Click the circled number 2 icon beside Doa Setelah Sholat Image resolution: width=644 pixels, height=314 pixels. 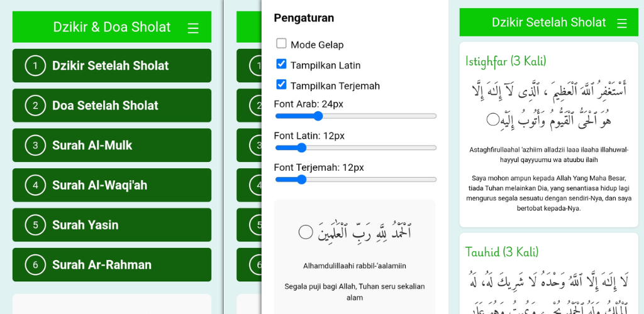[35, 106]
